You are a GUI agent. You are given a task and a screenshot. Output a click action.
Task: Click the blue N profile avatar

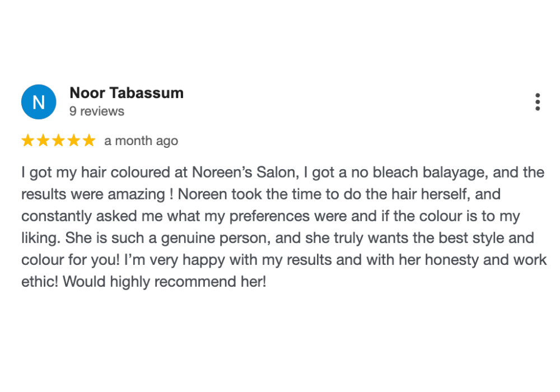(x=39, y=102)
